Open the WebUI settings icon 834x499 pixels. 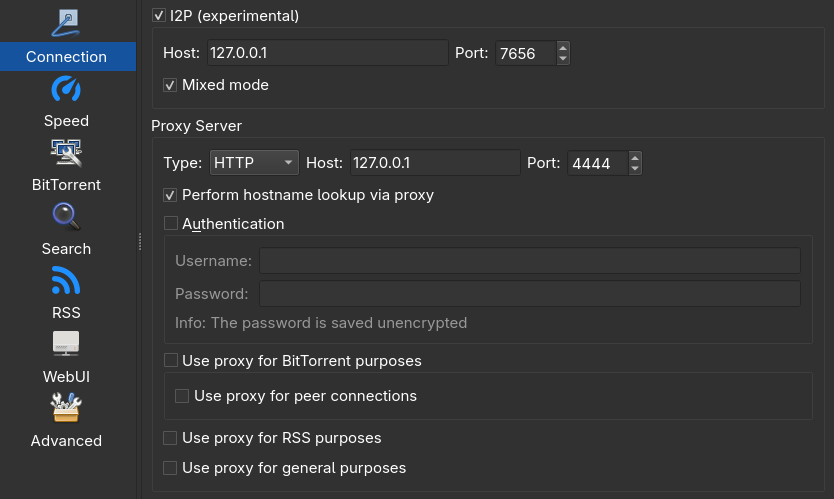pos(66,345)
